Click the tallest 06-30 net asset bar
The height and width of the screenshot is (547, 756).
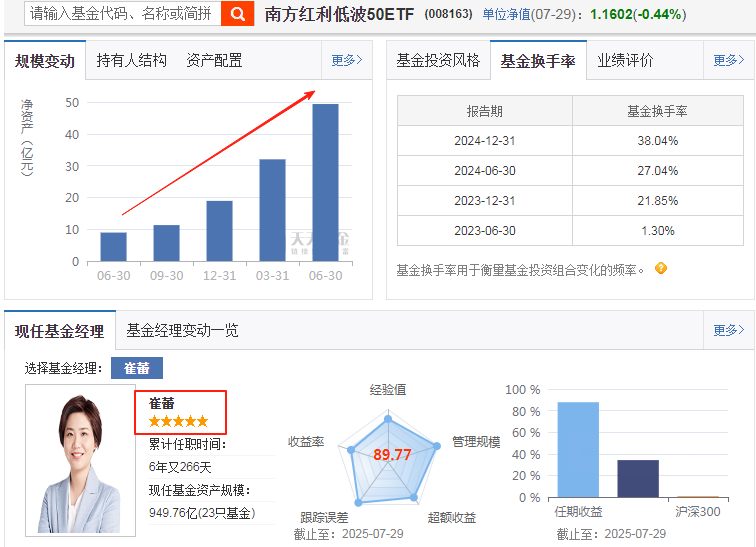pos(325,183)
